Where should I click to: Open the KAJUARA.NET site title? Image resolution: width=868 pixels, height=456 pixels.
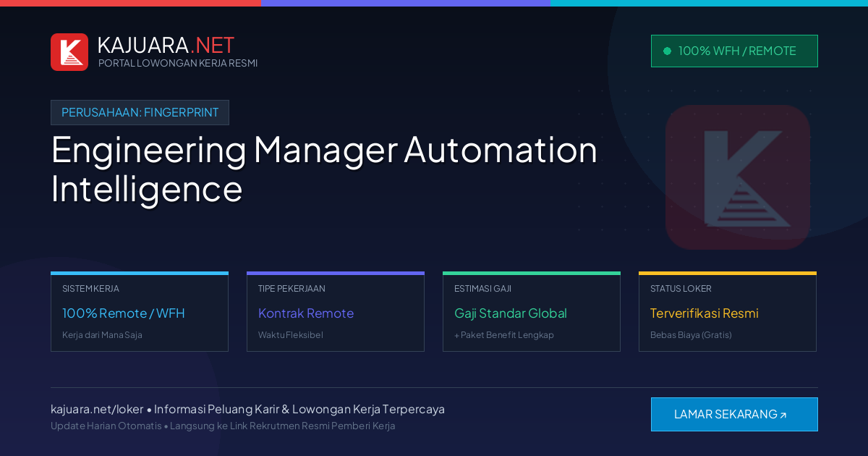[166, 45]
